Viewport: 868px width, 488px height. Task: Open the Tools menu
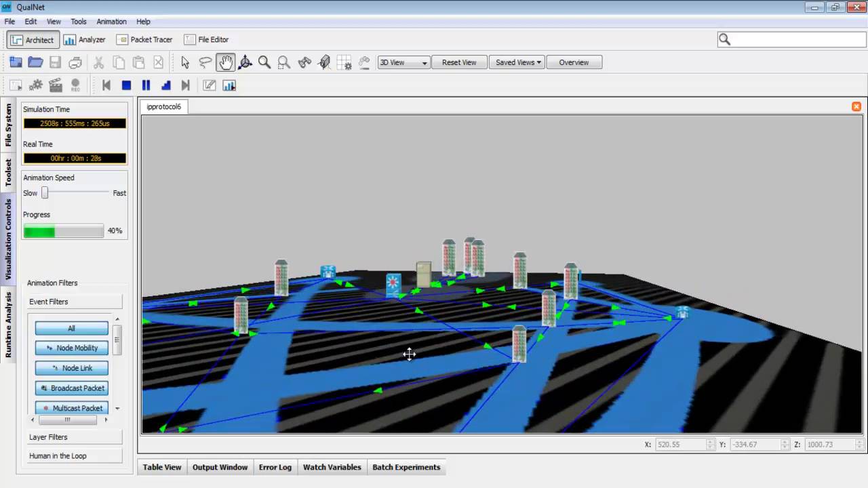[79, 22]
